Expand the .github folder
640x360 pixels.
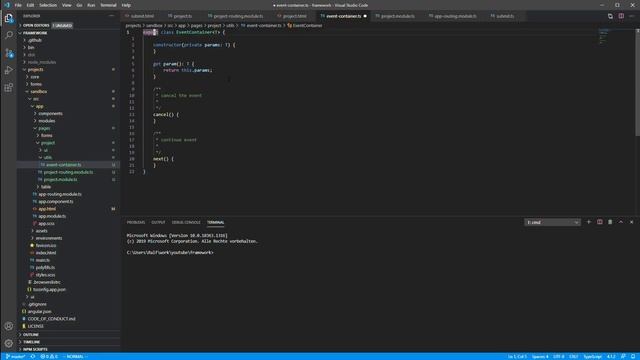coord(35,40)
